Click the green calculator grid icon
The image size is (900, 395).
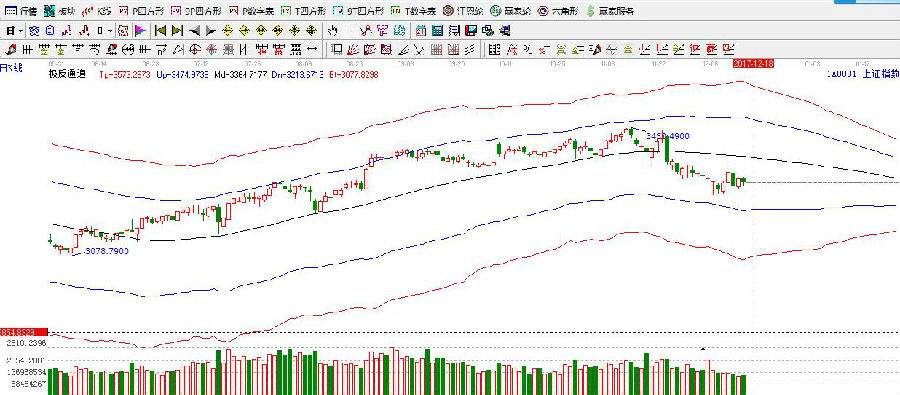(437, 30)
